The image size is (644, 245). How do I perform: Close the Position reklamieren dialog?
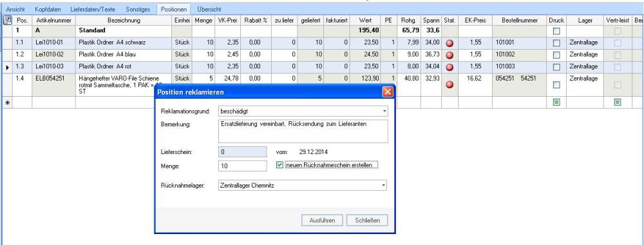tap(387, 92)
